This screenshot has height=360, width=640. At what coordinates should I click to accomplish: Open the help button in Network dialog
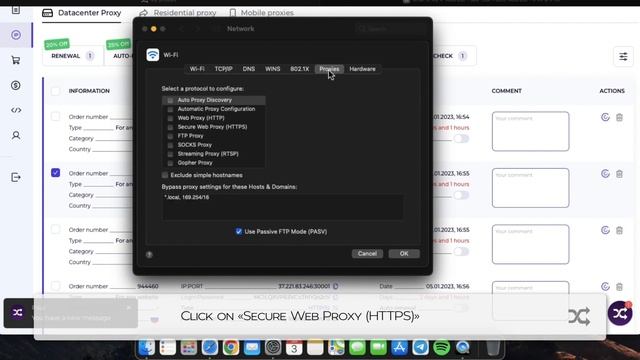point(149,254)
